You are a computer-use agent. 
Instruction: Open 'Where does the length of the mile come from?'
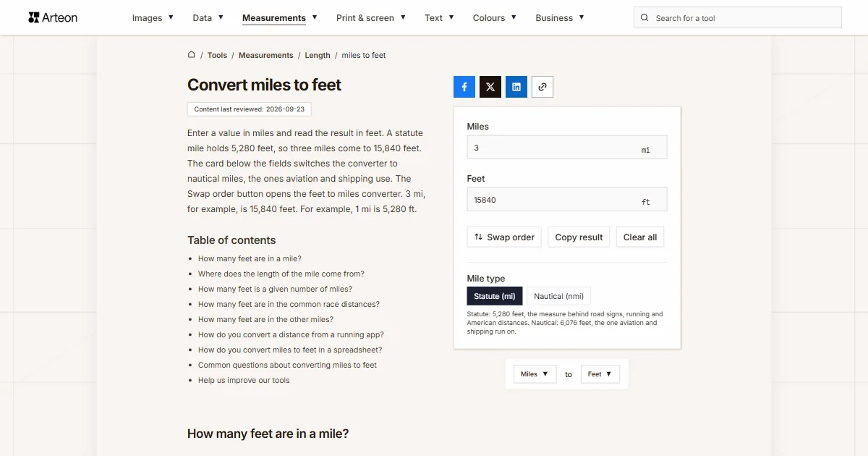[x=281, y=274]
